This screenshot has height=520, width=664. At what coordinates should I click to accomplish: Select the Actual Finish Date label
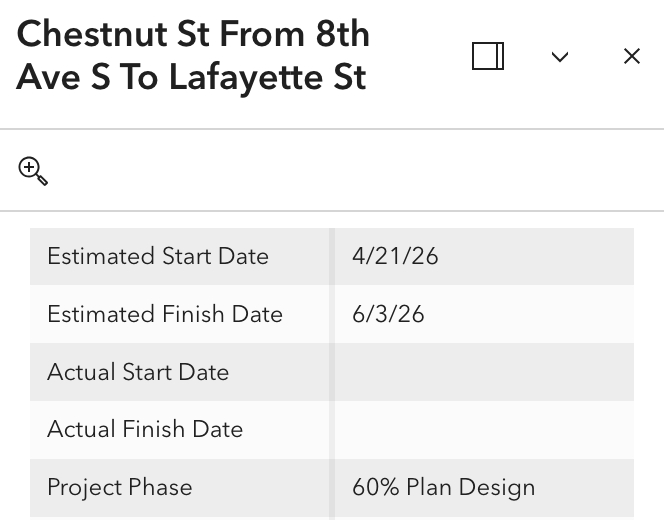tap(145, 429)
